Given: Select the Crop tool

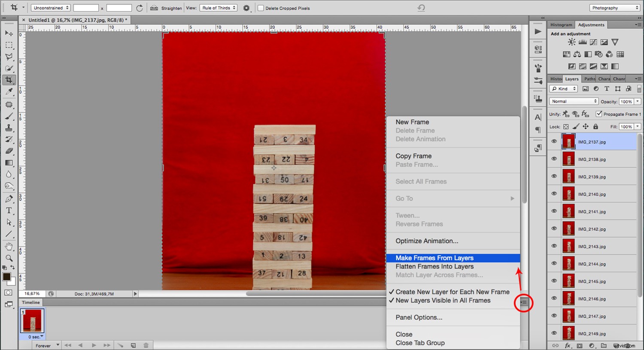Looking at the screenshot, I should coord(9,79).
